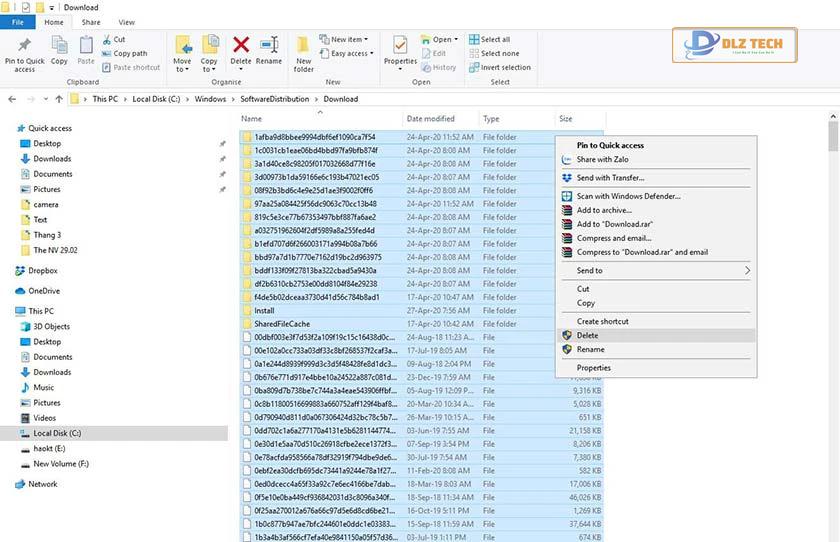Go up one folder level arrow
This screenshot has width=840, height=542.
[x=59, y=99]
